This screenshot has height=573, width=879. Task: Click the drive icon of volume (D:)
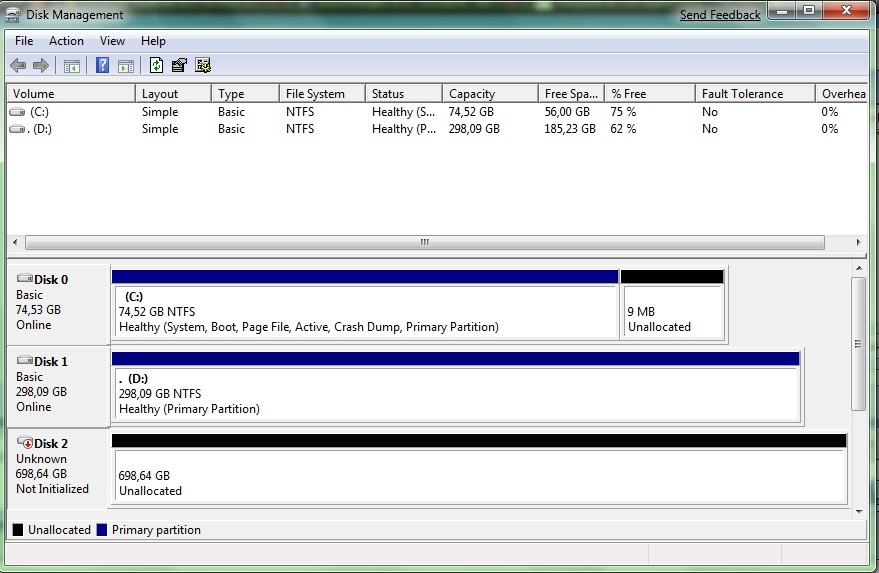(17, 129)
